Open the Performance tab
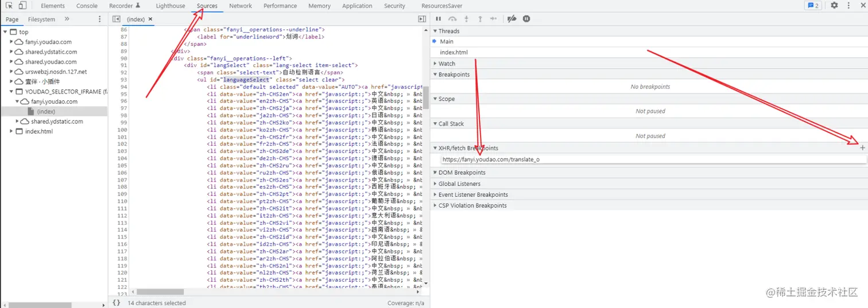This screenshot has width=868, height=308. click(280, 6)
